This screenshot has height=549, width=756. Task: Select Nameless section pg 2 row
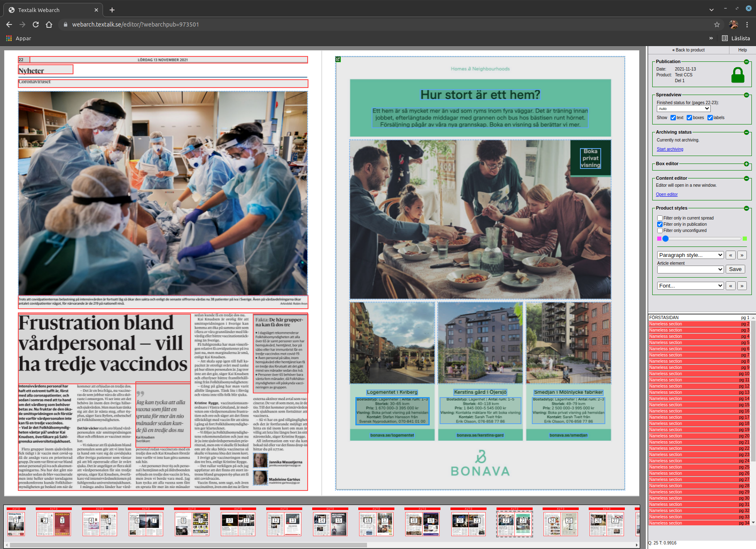point(699,324)
